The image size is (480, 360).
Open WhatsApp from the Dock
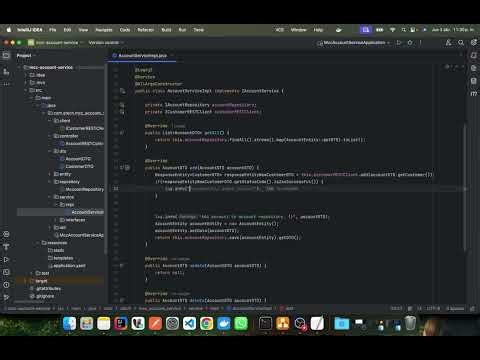[x=241, y=323]
